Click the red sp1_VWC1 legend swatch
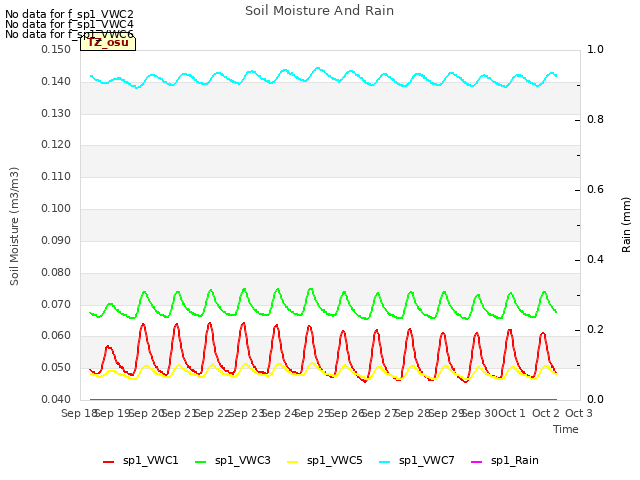This screenshot has height=480, width=640. 109,462
